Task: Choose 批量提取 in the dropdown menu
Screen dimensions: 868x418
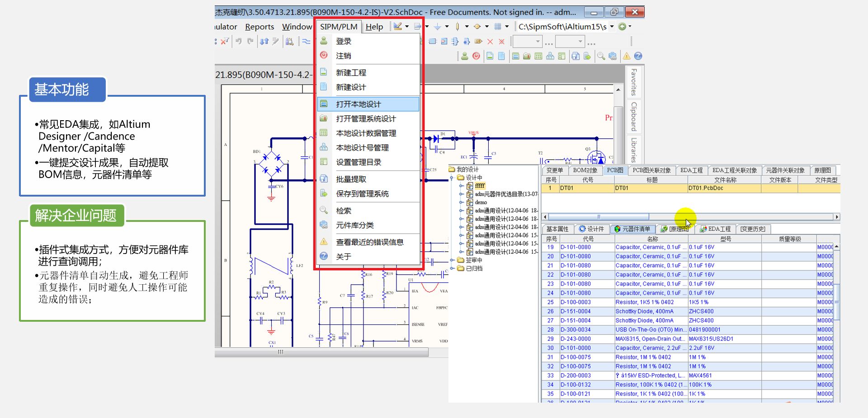Action: coord(351,179)
